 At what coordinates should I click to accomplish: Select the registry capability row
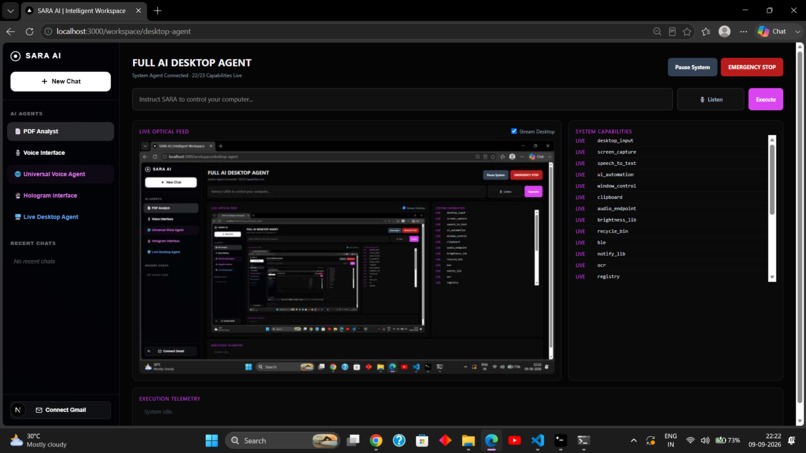coord(668,277)
